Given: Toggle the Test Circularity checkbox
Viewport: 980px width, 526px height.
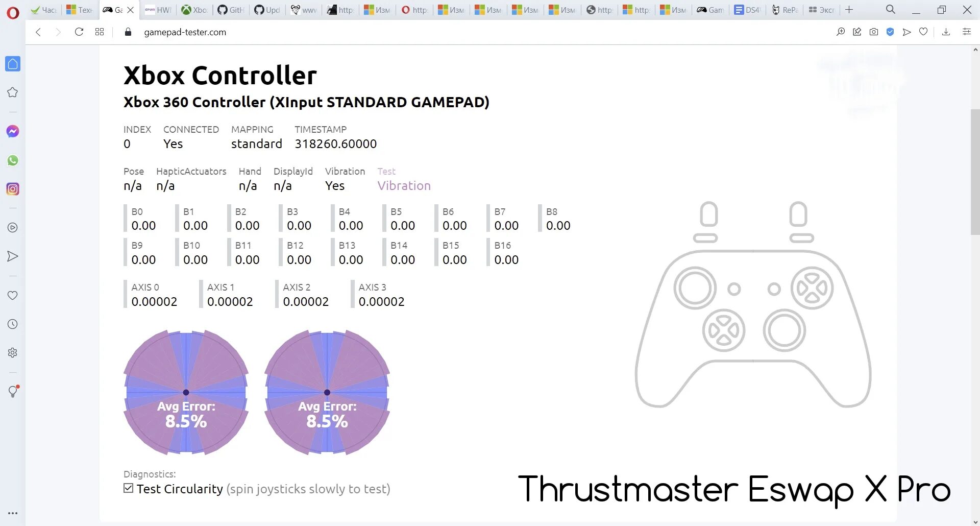Looking at the screenshot, I should tap(129, 488).
